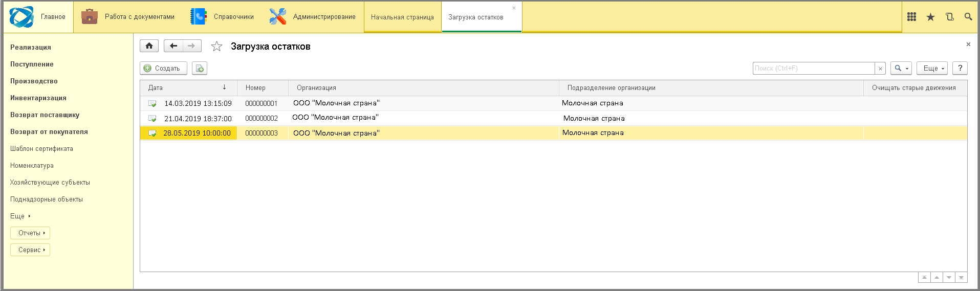Click the Организация column header
Screen dimensions: 980x291
pos(424,88)
